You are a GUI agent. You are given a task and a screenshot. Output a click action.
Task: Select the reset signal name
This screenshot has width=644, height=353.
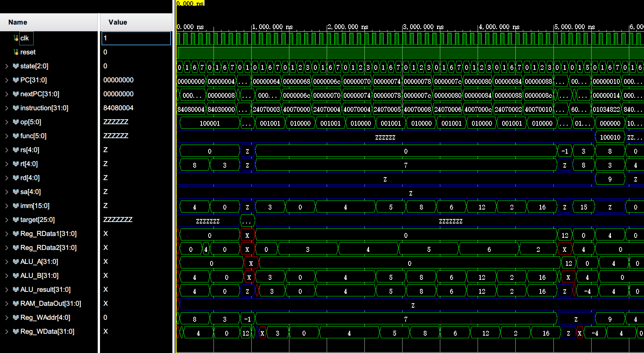coord(28,52)
